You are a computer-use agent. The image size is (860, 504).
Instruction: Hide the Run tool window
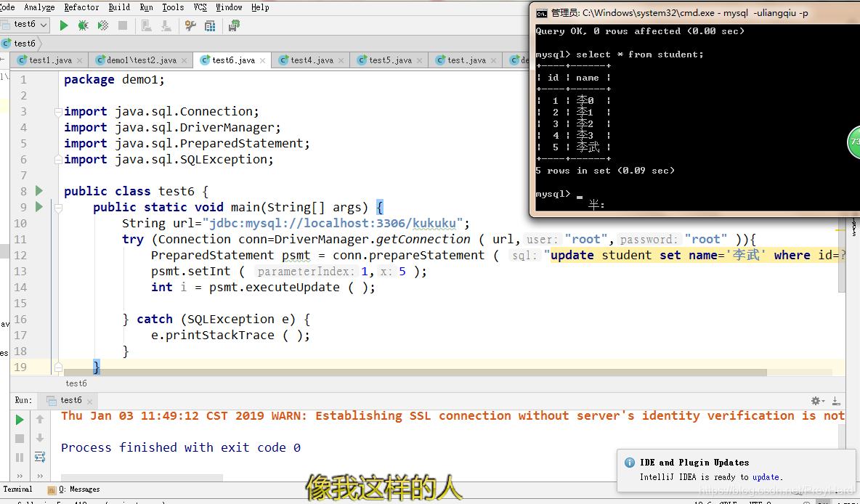(x=835, y=401)
